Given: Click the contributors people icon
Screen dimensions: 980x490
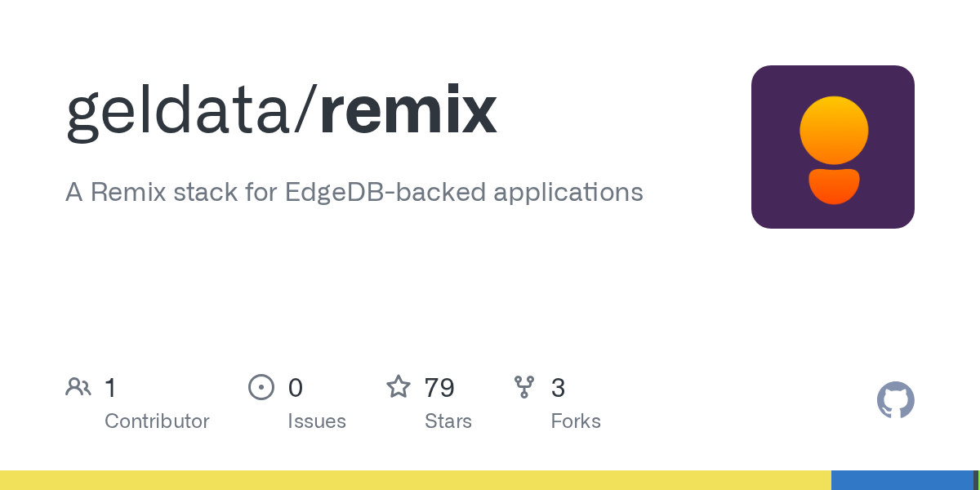Looking at the screenshot, I should coord(78,387).
